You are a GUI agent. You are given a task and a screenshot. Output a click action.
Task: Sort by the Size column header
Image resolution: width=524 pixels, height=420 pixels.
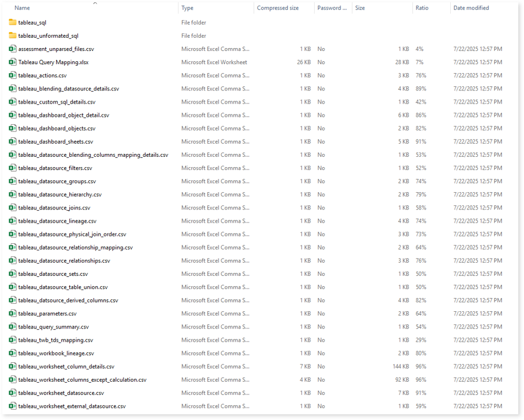360,7
